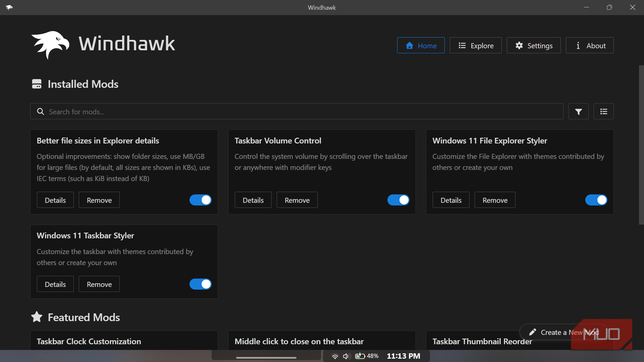This screenshot has height=362, width=644.
Task: Click the vertical scrollbar thumb
Action: [x=641, y=145]
